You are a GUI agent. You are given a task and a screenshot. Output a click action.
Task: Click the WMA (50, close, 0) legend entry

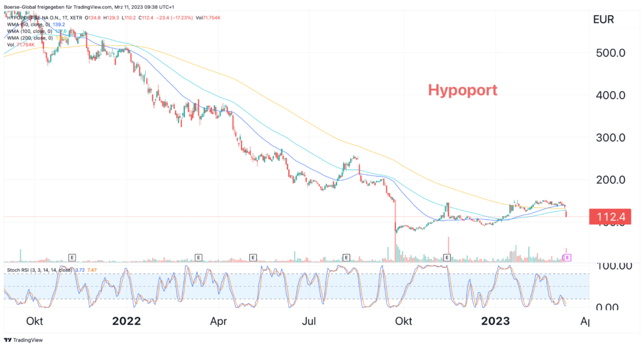click(28, 25)
